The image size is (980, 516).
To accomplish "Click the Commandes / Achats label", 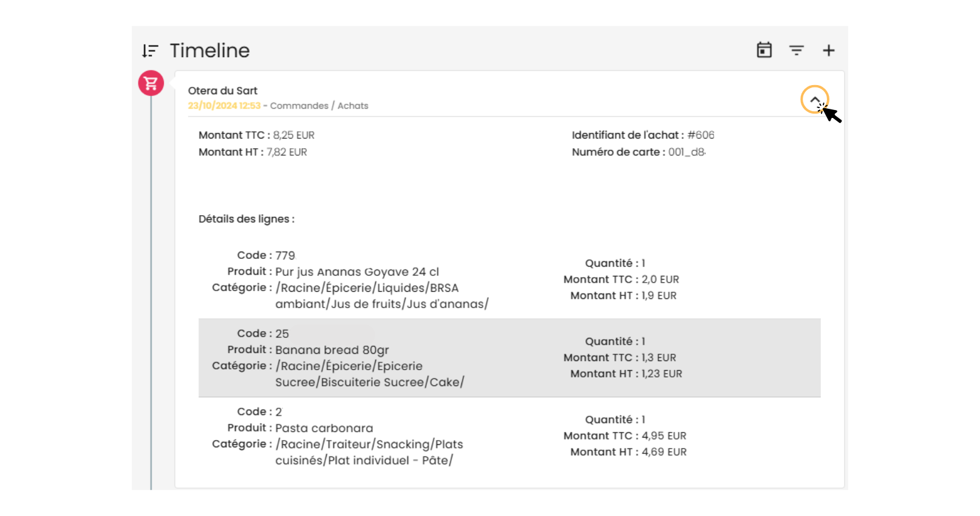I will coord(319,106).
